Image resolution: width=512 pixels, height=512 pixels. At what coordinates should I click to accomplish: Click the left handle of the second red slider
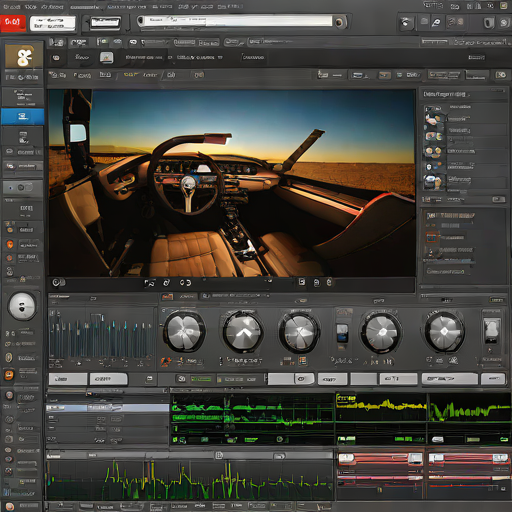[436, 459]
